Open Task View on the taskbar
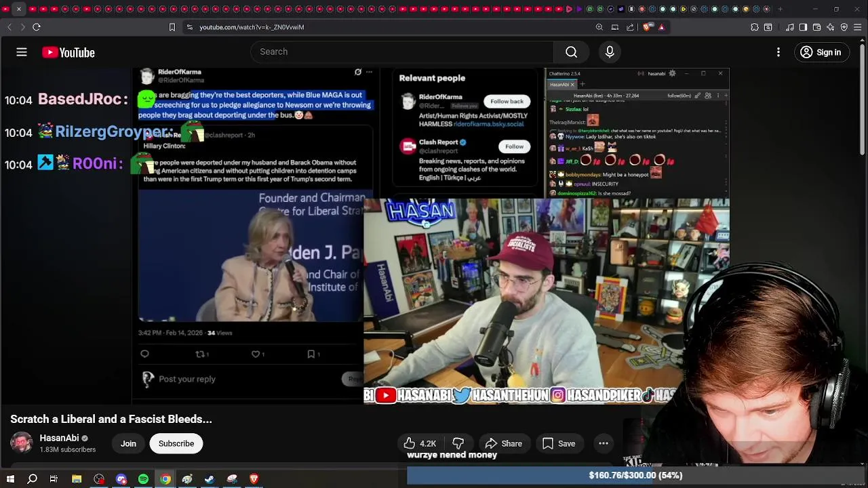The height and width of the screenshot is (488, 868). coord(54,479)
